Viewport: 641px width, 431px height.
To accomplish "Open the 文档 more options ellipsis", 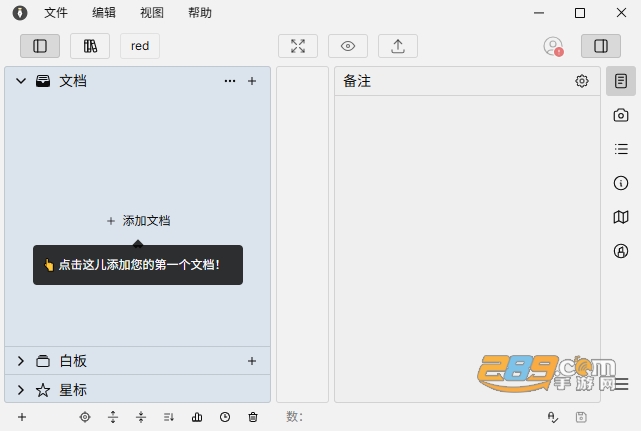I will coord(230,81).
